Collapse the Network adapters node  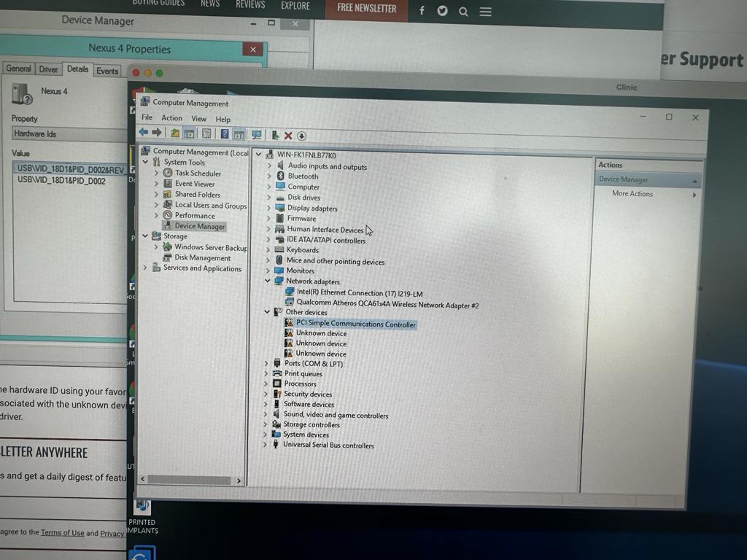268,281
